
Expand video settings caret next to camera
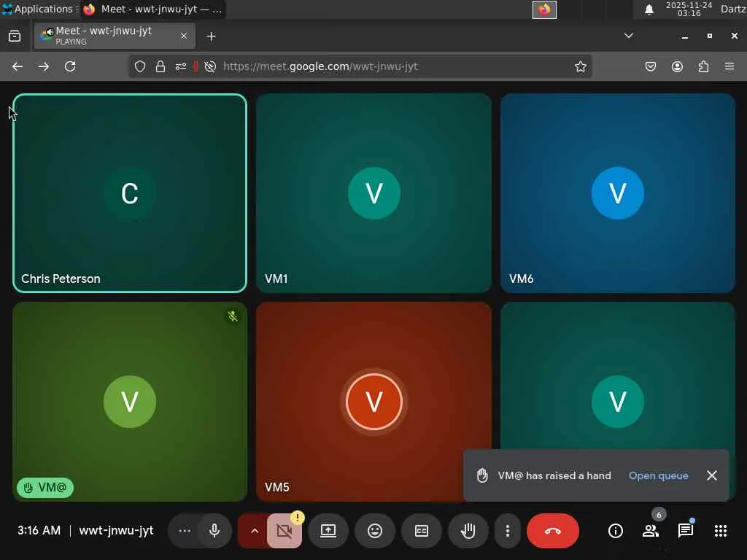(255, 531)
